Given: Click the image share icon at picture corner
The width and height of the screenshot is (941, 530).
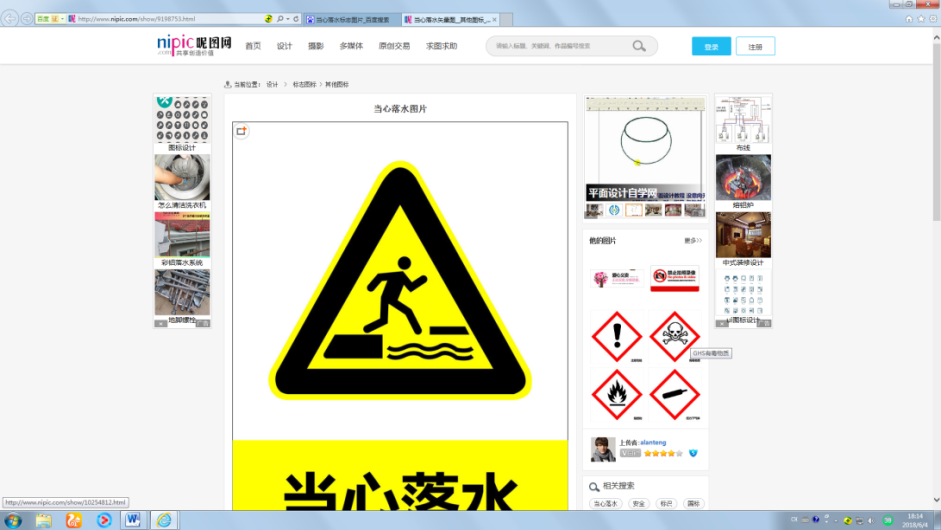Looking at the screenshot, I should [241, 131].
